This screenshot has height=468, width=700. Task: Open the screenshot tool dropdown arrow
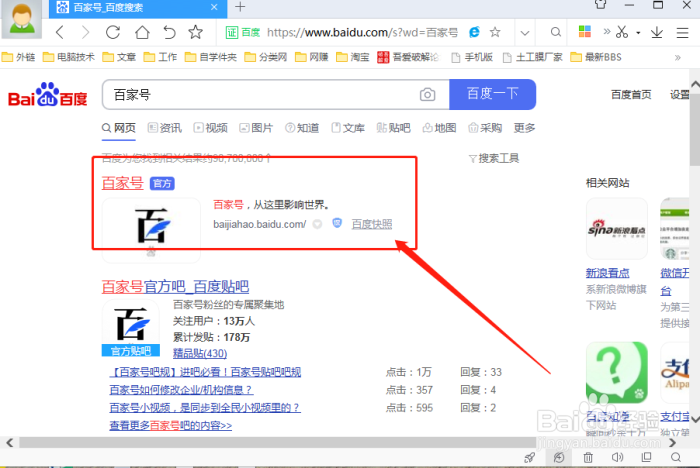coord(638,33)
